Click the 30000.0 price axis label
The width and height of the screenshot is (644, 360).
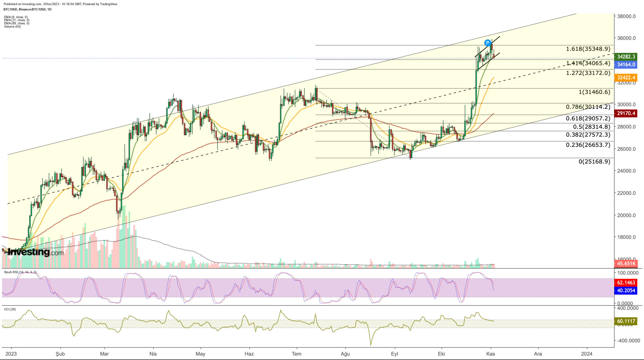point(626,105)
